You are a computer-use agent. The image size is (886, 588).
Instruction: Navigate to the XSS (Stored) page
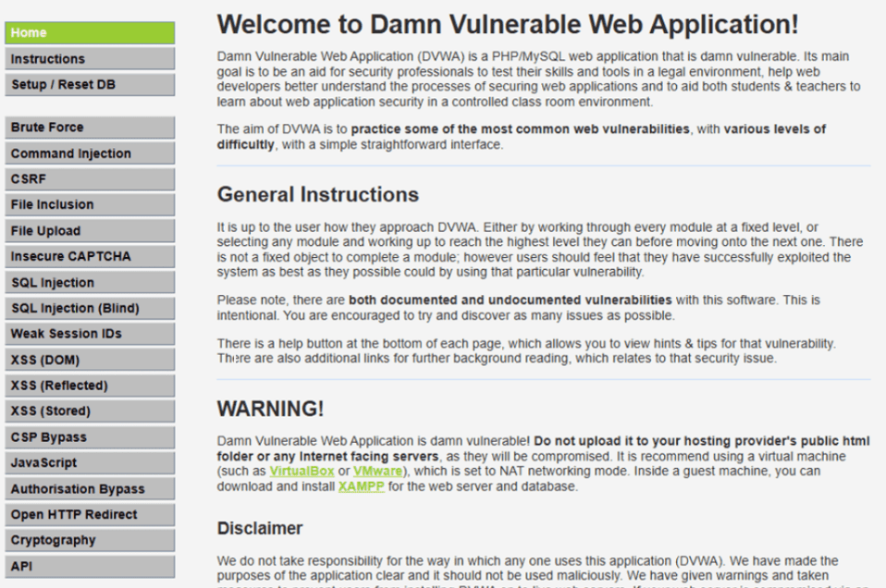point(89,411)
